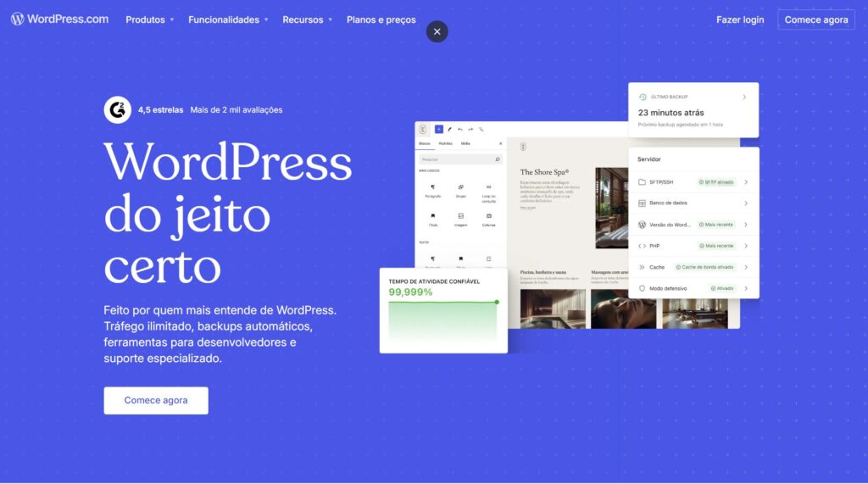Image resolution: width=868 pixels, height=484 pixels.
Task: Click Comece agora button below the description
Action: (x=156, y=400)
